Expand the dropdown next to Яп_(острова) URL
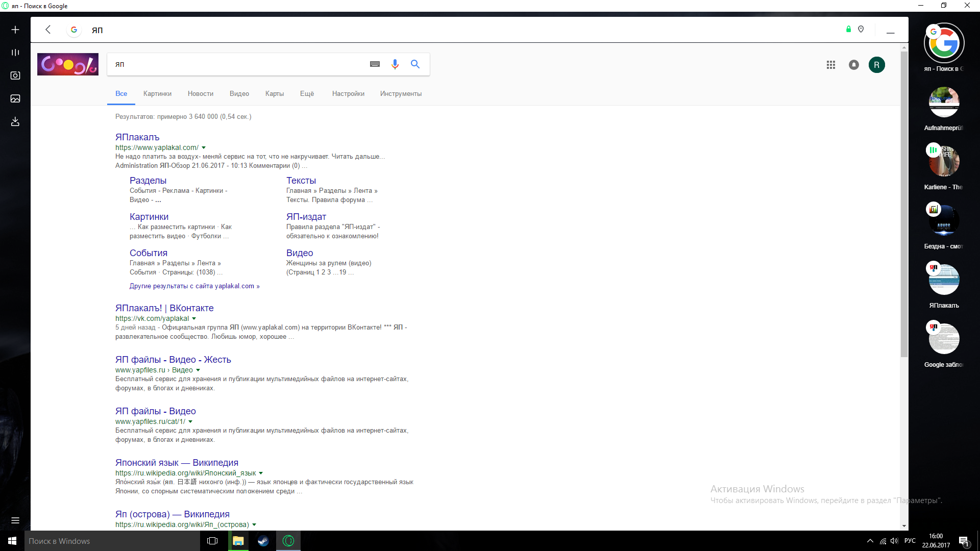This screenshot has height=551, width=980. coord(254,525)
